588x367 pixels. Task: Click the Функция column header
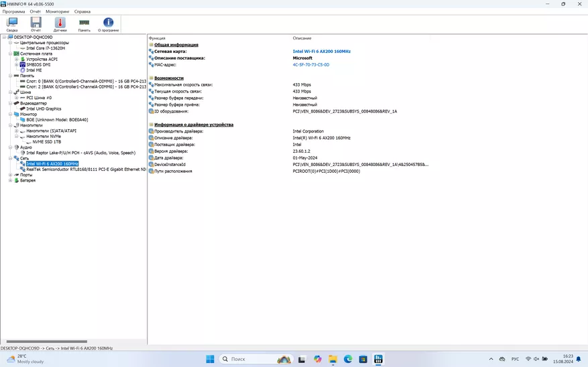pos(157,38)
